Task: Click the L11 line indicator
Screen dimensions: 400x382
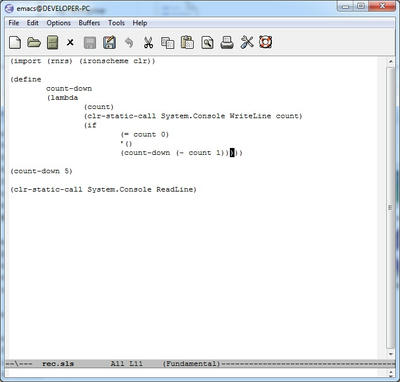Action: [136, 364]
